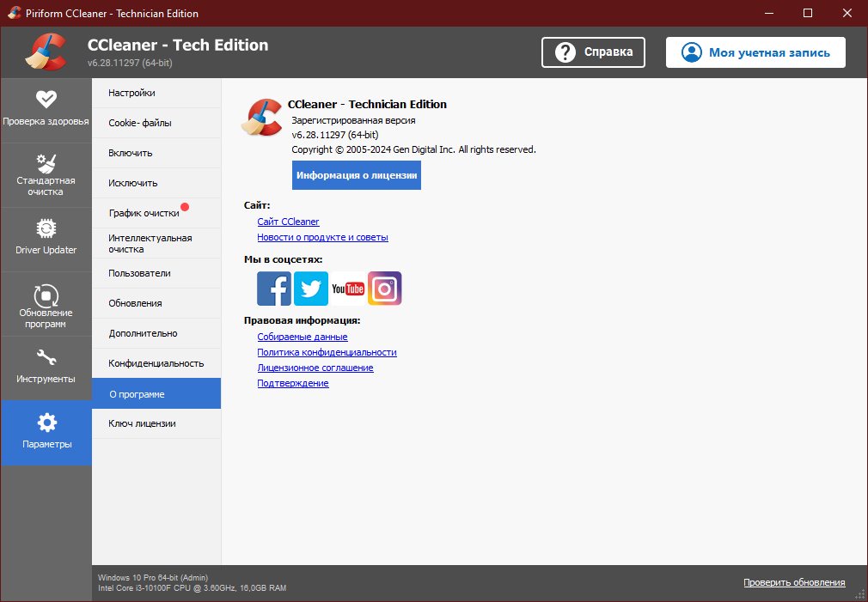The height and width of the screenshot is (602, 868).
Task: Open the Интеллектуальная очистка tab
Action: pyautogui.click(x=156, y=243)
